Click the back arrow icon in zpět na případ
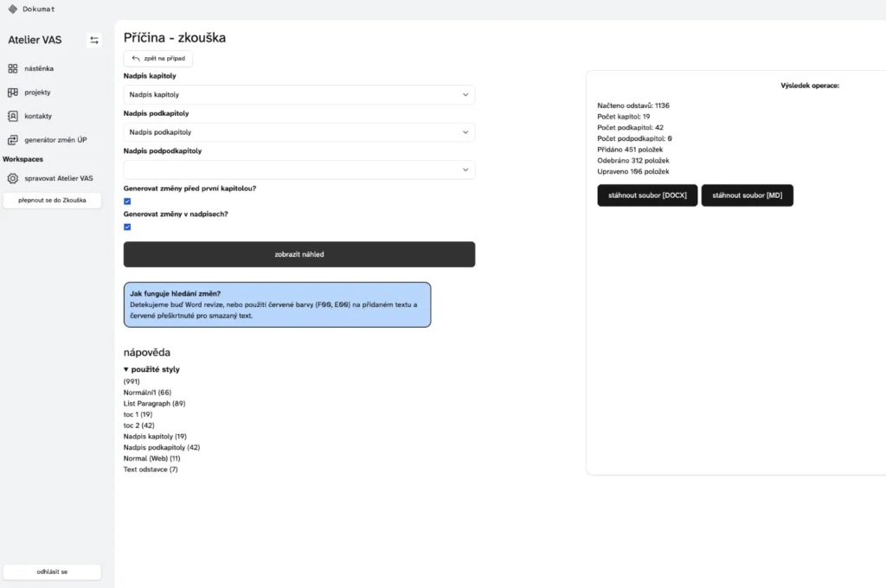The height and width of the screenshot is (588, 886). click(x=136, y=59)
